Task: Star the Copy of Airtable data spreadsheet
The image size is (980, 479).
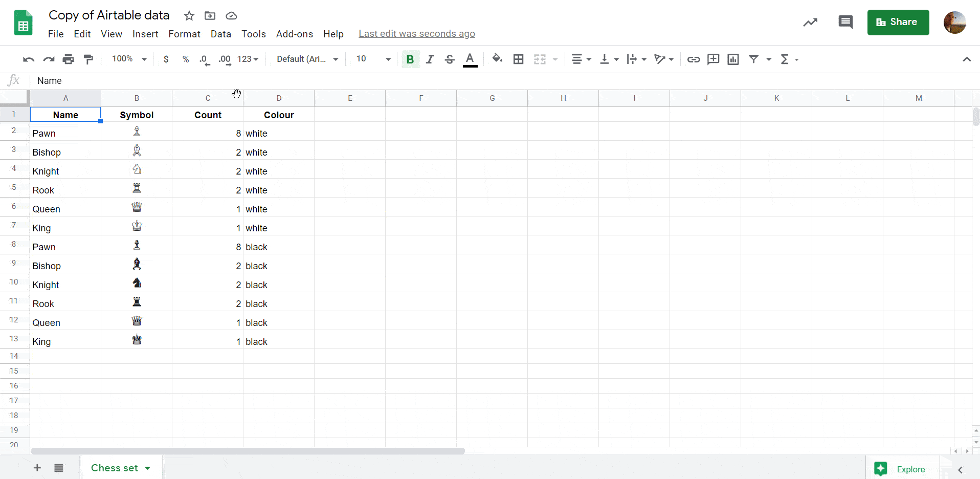Action: pyautogui.click(x=189, y=15)
